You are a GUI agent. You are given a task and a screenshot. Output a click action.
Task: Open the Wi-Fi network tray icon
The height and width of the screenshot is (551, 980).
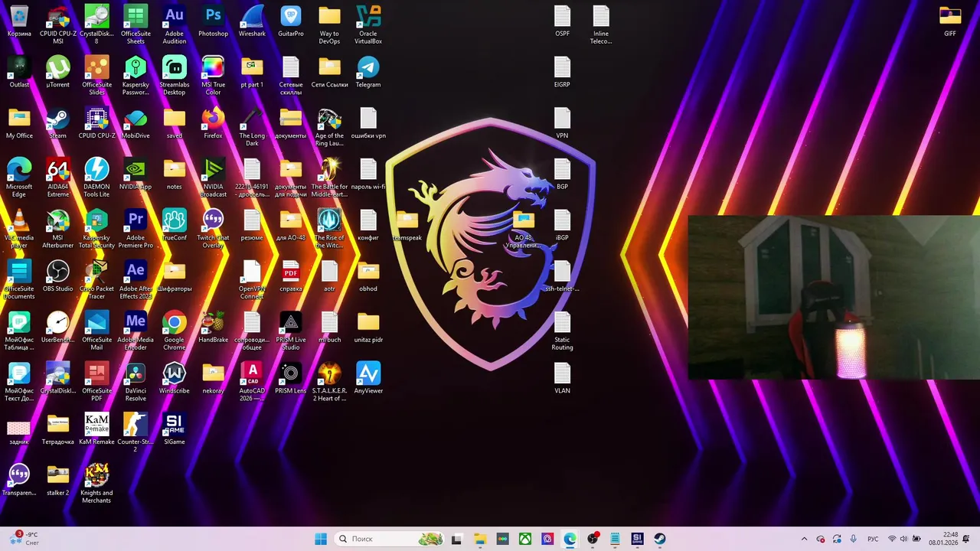[891, 539]
